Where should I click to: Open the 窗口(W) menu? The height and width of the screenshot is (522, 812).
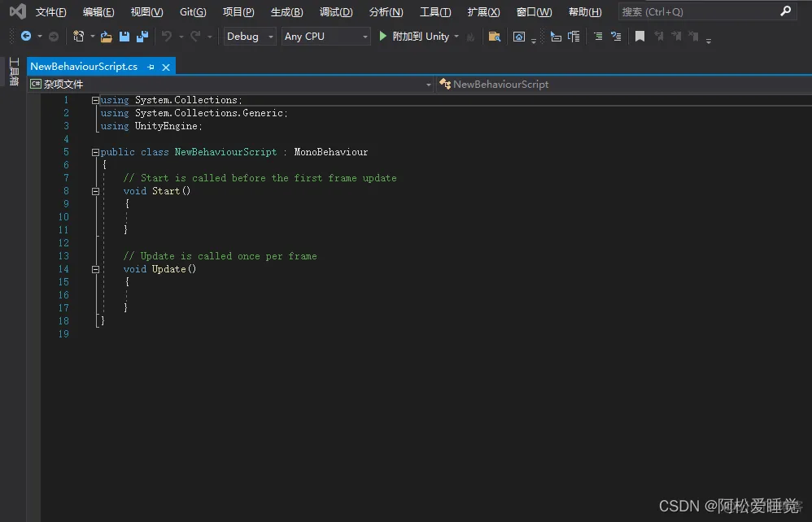pos(534,11)
